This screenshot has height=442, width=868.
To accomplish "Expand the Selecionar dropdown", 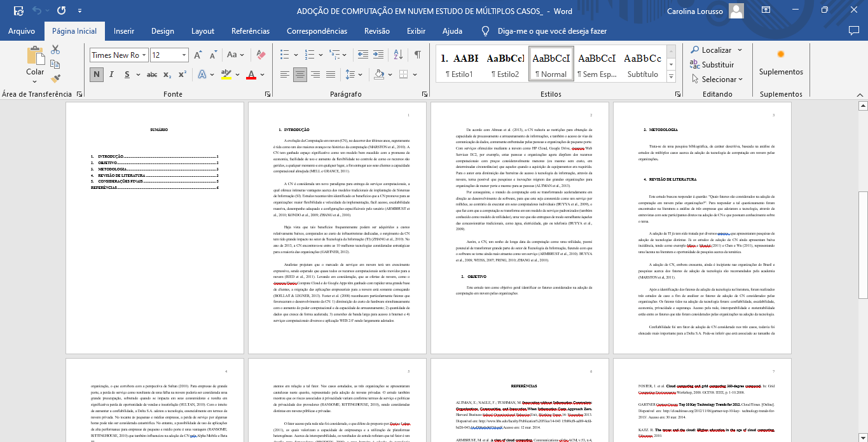I will [741, 79].
